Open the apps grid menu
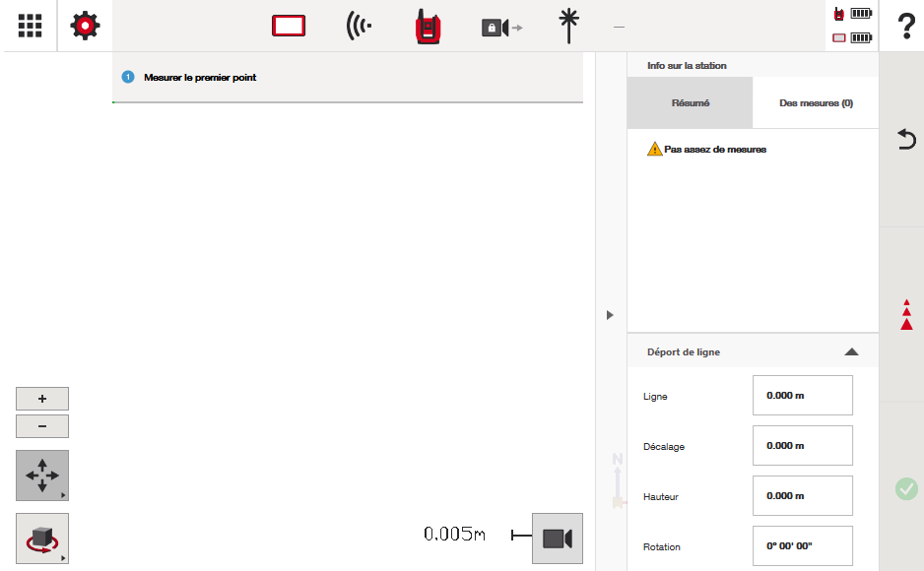Screen dimensions: 924x571 pos(30,26)
